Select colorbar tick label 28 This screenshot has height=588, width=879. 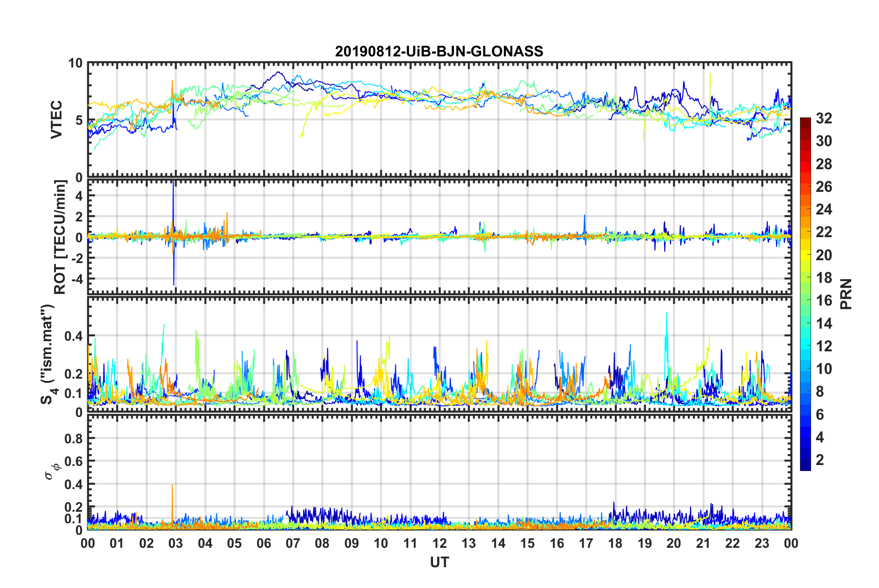click(x=824, y=164)
